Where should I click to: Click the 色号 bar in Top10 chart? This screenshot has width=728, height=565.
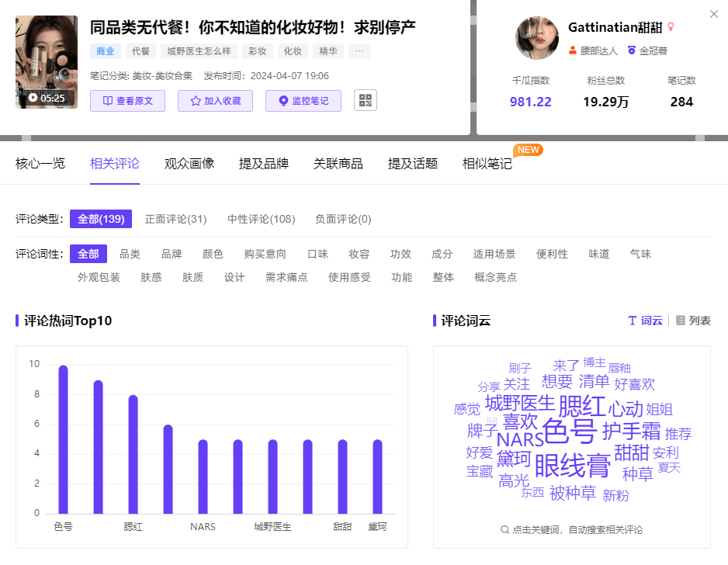(x=63, y=439)
